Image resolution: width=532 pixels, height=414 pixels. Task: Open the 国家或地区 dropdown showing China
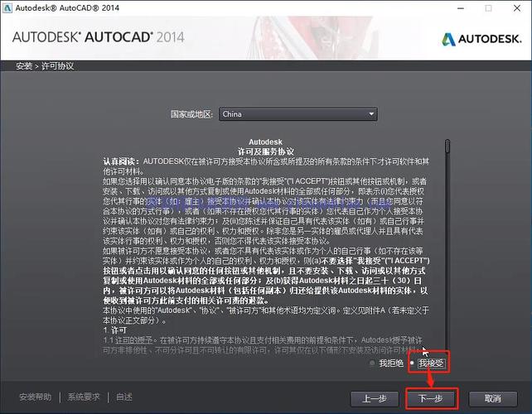pos(297,114)
